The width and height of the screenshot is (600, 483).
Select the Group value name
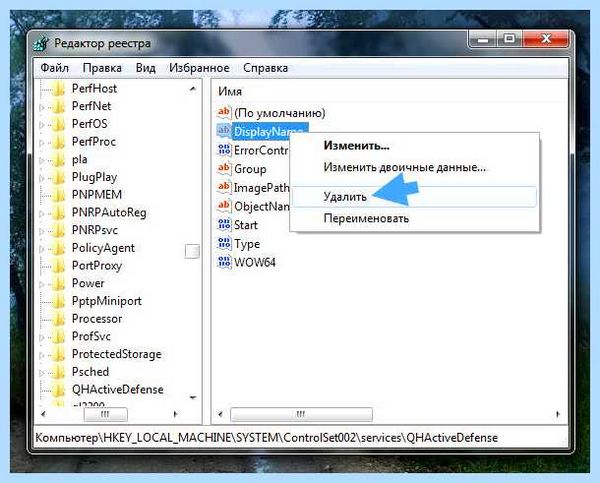(250, 169)
